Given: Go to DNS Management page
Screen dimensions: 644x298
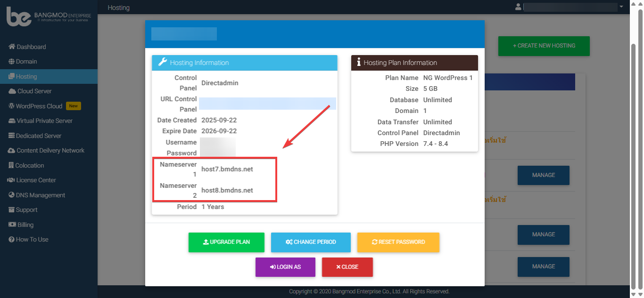Looking at the screenshot, I should click(x=41, y=195).
